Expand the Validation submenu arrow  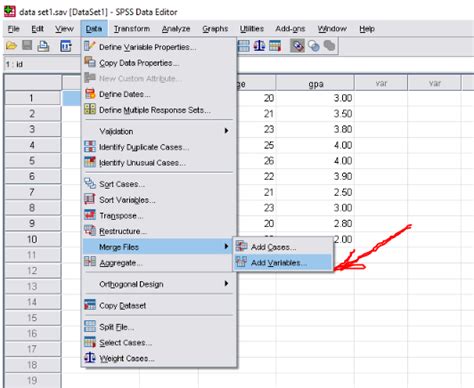coord(226,131)
